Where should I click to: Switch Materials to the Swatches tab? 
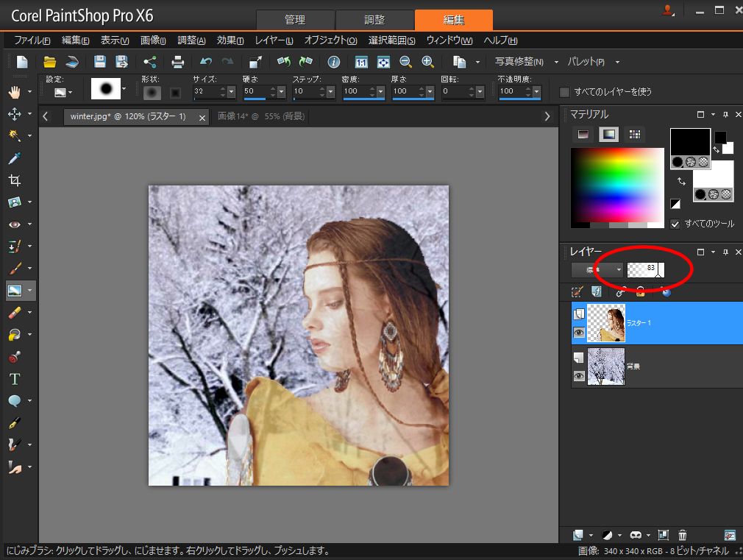635,135
